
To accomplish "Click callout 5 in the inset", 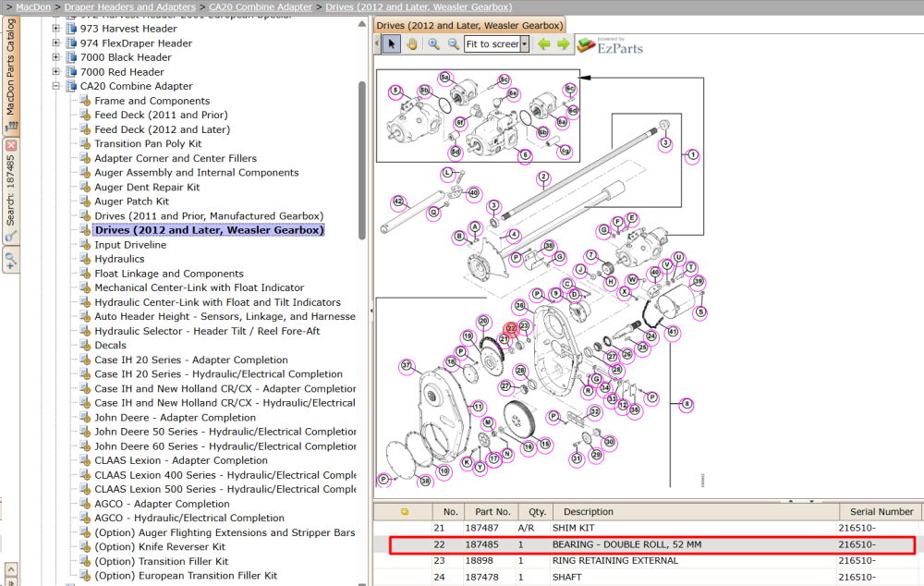I will pos(396,92).
